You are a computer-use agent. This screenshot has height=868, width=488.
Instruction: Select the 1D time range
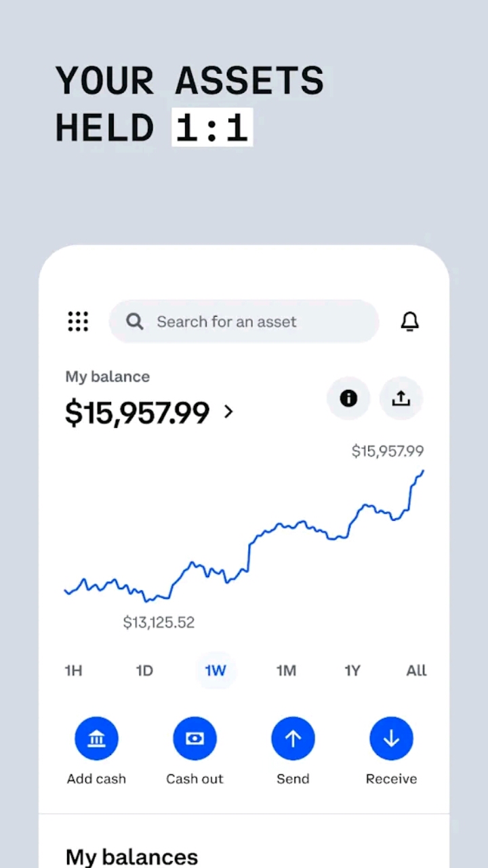[x=144, y=671]
